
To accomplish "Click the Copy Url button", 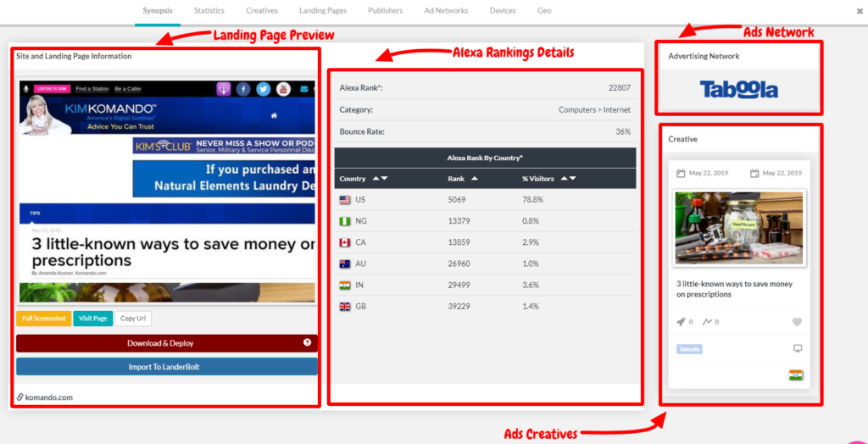I will coord(133,319).
